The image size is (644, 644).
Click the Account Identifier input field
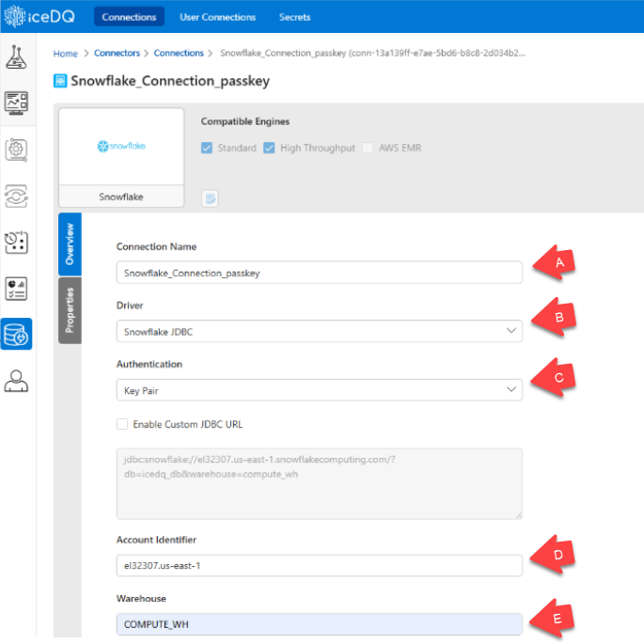(x=319, y=565)
